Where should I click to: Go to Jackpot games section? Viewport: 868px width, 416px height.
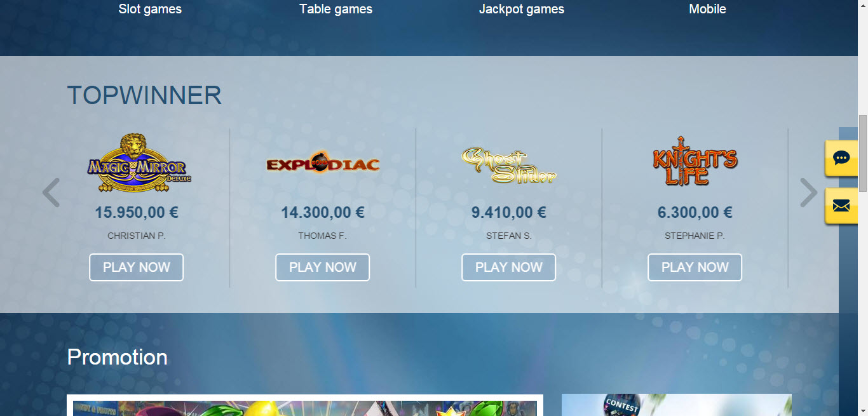tap(522, 9)
